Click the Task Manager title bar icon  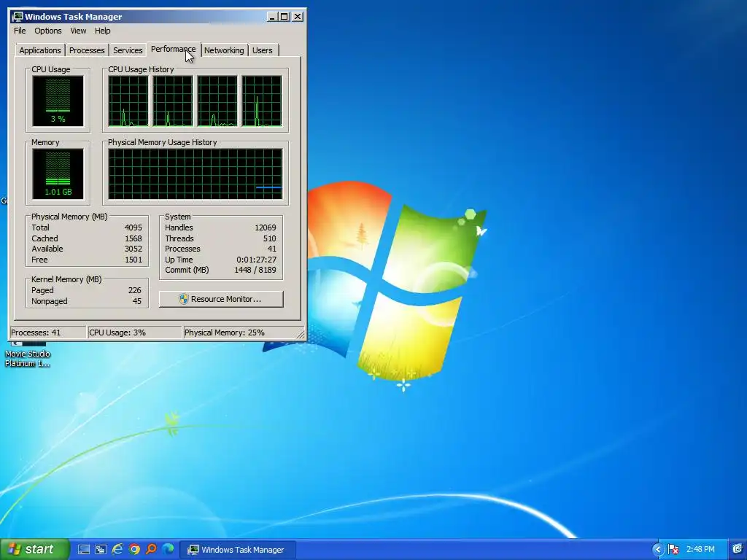point(18,17)
